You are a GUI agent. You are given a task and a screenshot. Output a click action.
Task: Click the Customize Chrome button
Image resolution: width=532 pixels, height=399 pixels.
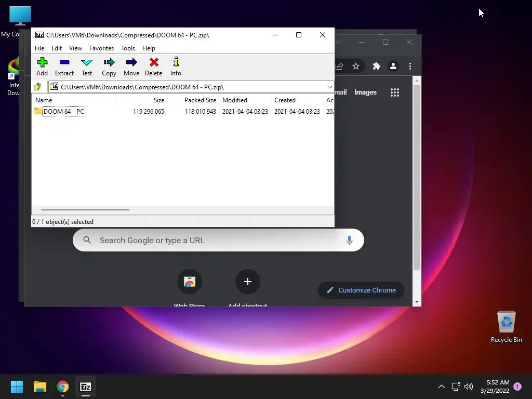pyautogui.click(x=361, y=290)
